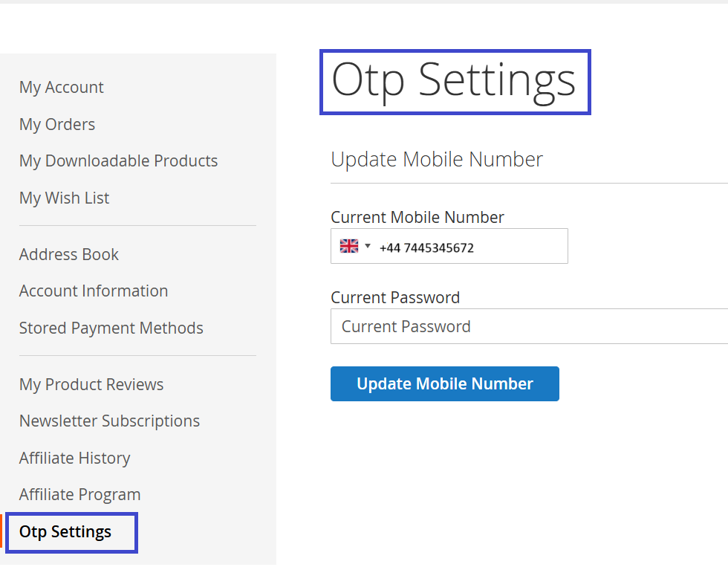Open My Account in the sidebar

(62, 87)
